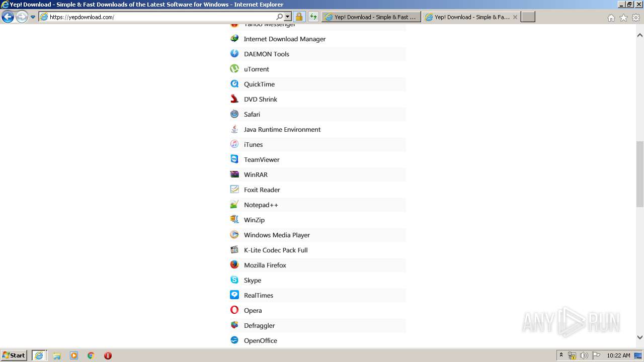Click the Safari compass icon
The height and width of the screenshot is (362, 644).
pyautogui.click(x=234, y=114)
